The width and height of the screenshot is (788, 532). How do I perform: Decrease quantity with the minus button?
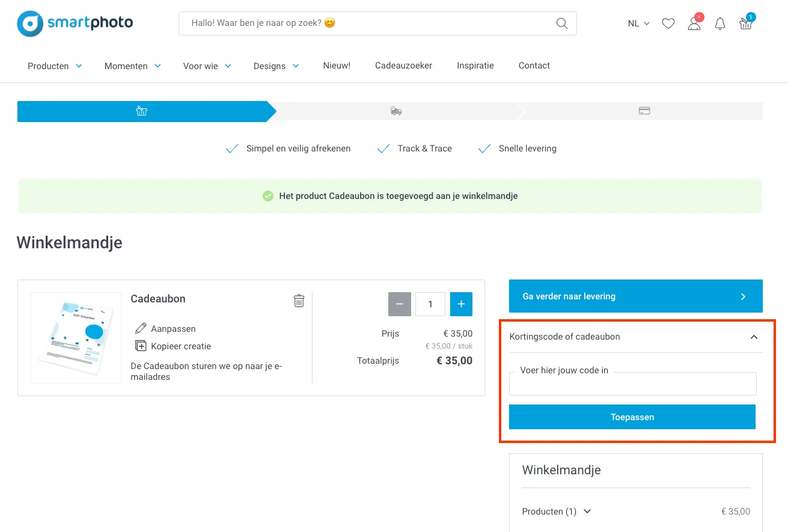coord(399,304)
